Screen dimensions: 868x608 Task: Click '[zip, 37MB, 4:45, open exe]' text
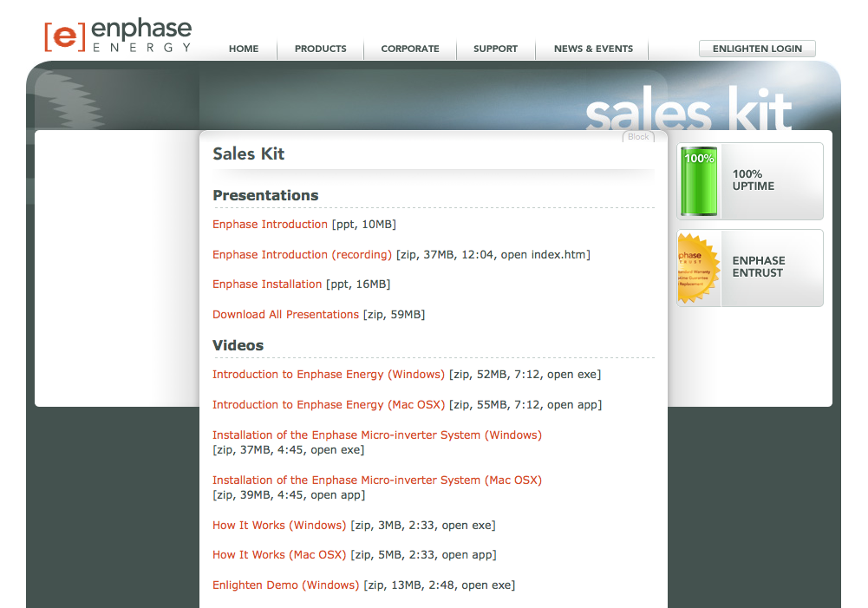289,450
